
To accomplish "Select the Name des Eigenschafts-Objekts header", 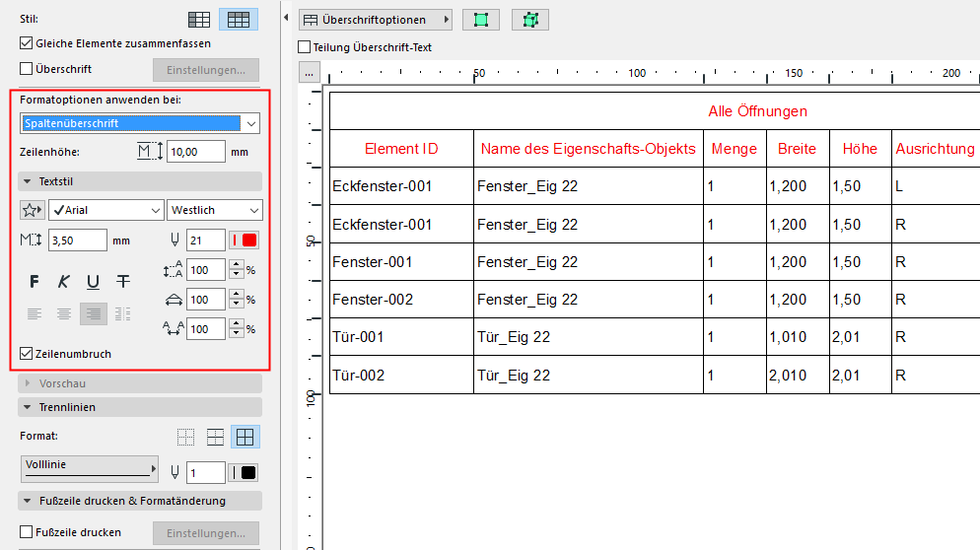I will [589, 149].
